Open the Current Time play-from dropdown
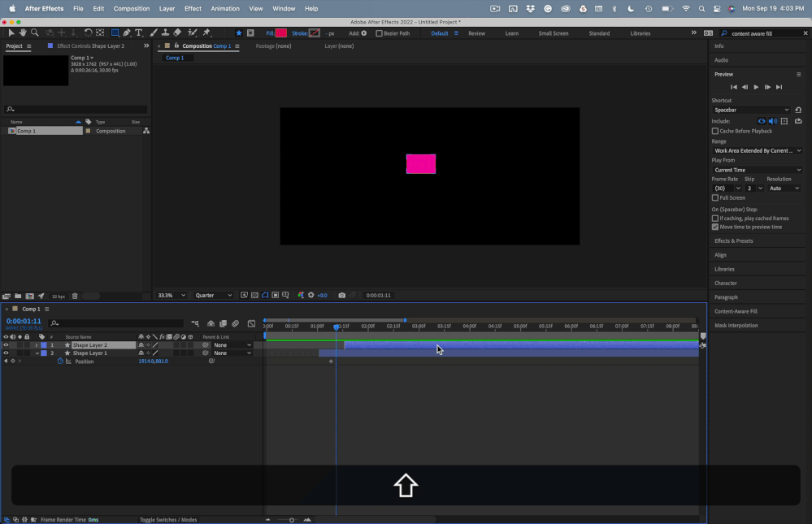The width and height of the screenshot is (812, 524). (x=757, y=170)
